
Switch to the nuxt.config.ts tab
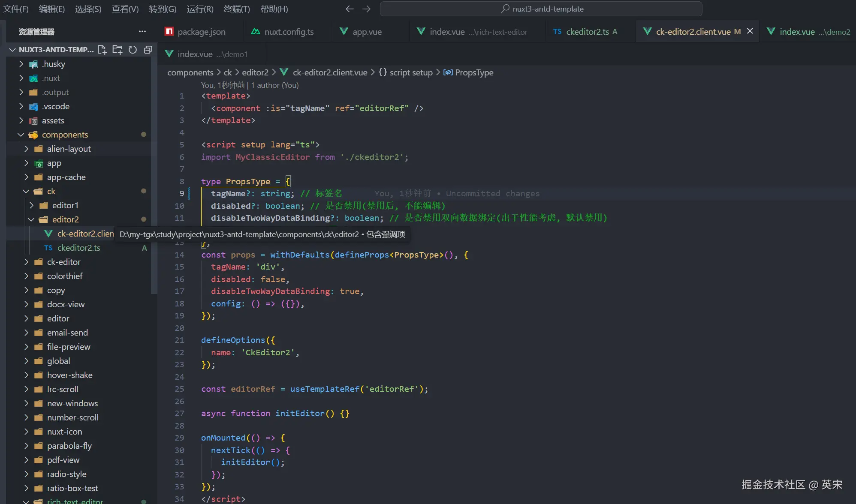pos(289,32)
